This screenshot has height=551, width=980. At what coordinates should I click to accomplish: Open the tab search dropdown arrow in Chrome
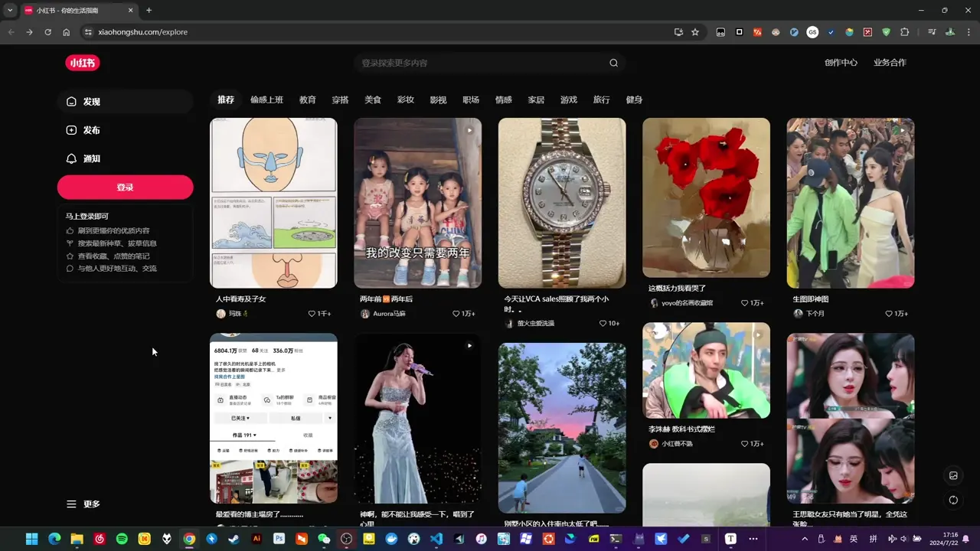[10, 10]
